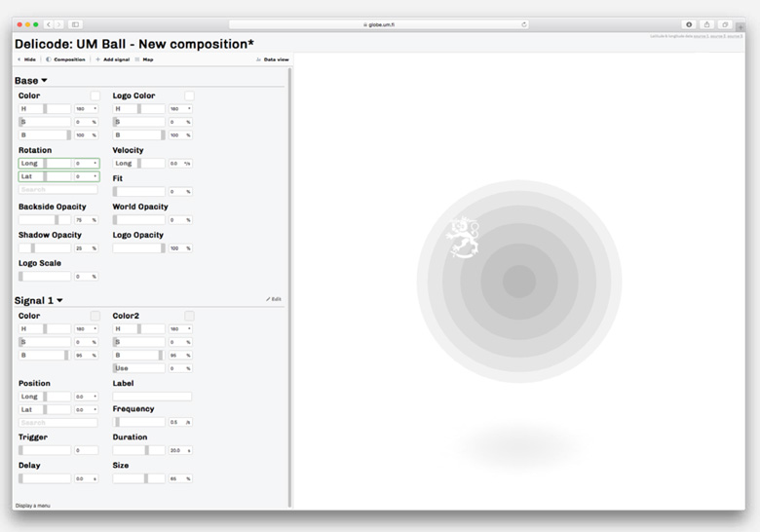The image size is (760, 532).
Task: Click the Rotation Search field
Action: click(x=58, y=190)
